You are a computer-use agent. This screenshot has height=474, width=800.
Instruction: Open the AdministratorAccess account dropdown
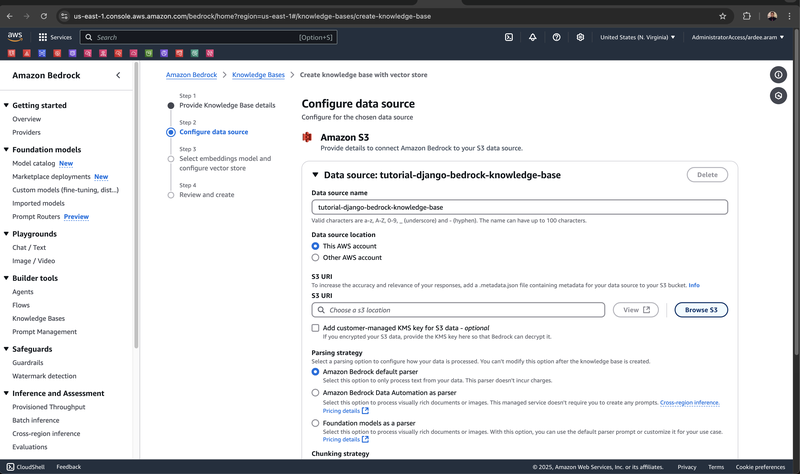click(x=738, y=37)
